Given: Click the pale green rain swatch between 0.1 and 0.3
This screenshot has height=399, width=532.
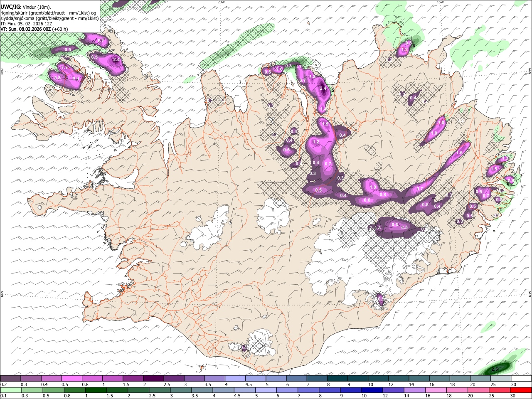Looking at the screenshot, I should tap(10, 390).
